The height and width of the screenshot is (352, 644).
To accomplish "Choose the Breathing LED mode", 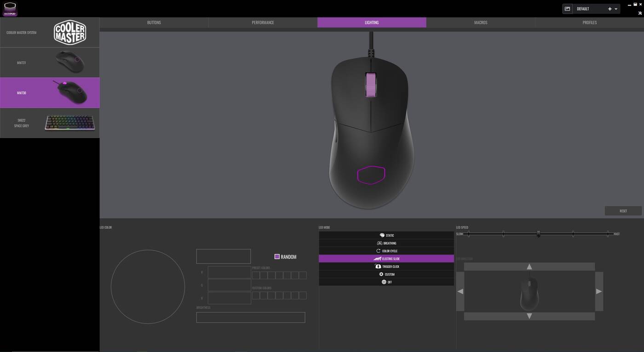I will pos(386,243).
